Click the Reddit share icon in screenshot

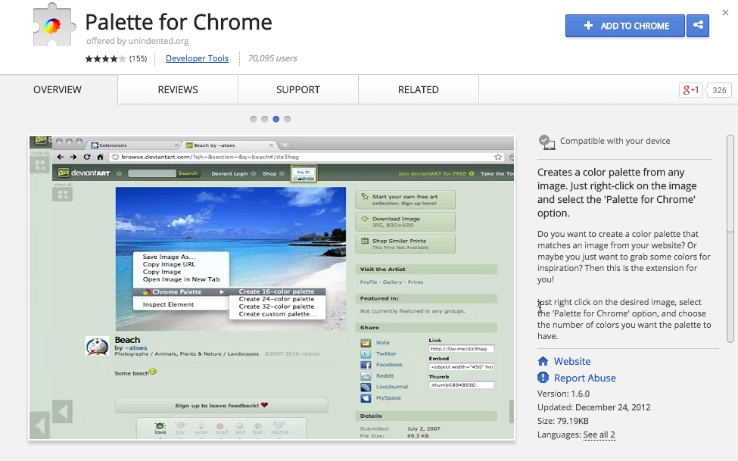click(366, 376)
